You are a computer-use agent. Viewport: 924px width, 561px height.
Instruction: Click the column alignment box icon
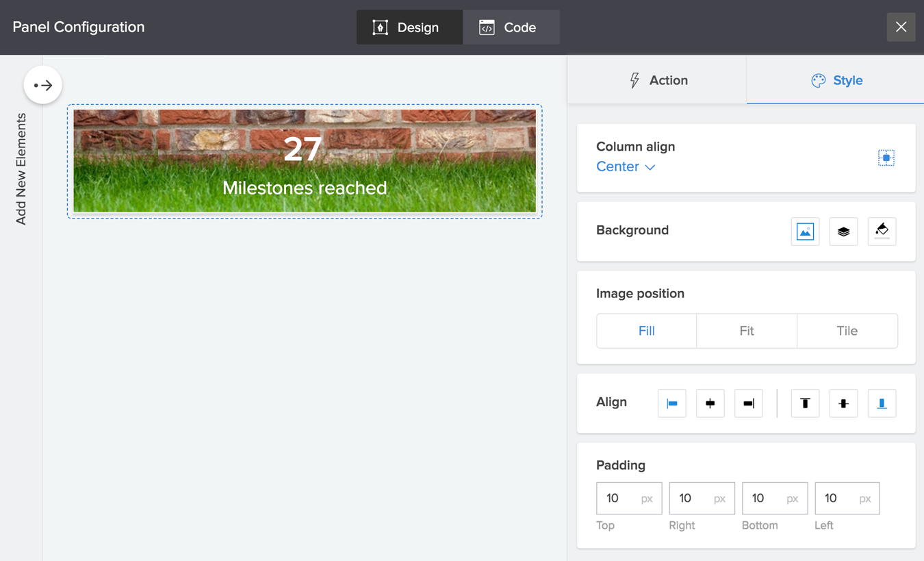point(886,158)
